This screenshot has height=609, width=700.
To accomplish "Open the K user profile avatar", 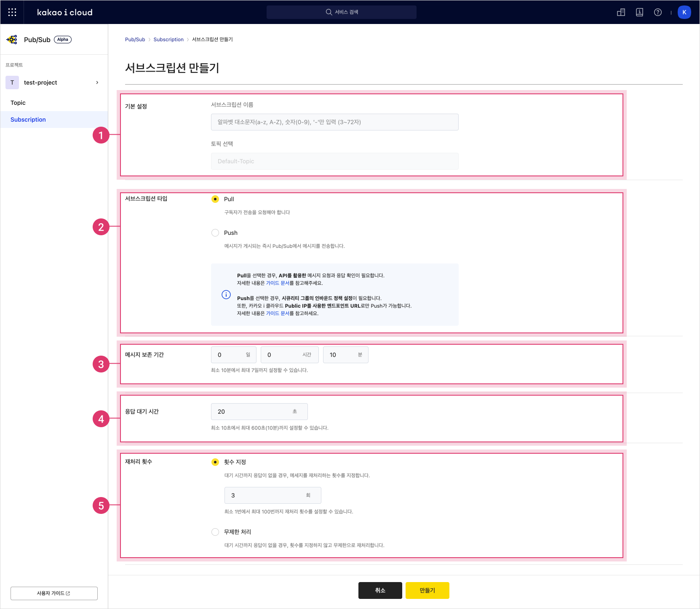I will click(684, 12).
